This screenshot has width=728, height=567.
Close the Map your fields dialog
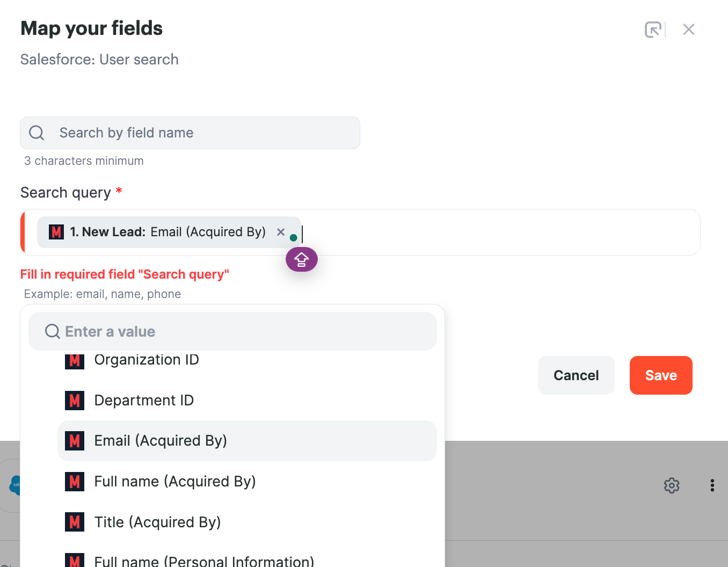689,30
